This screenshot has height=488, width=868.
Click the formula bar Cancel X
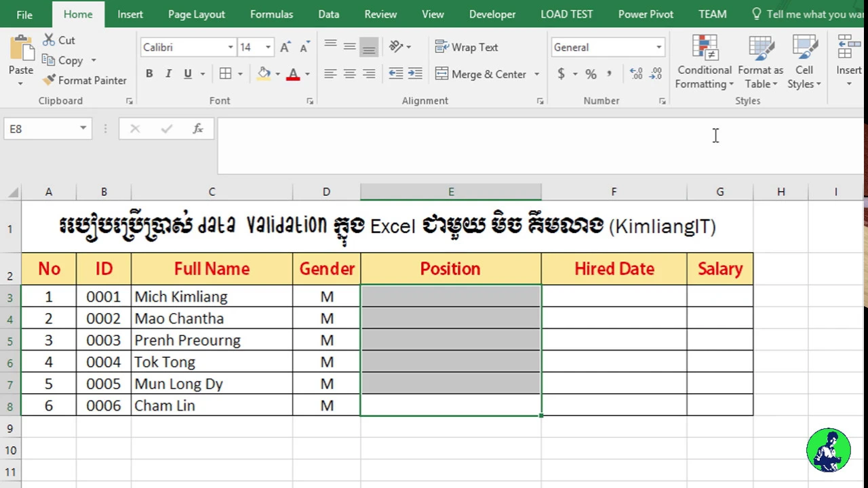(x=135, y=128)
